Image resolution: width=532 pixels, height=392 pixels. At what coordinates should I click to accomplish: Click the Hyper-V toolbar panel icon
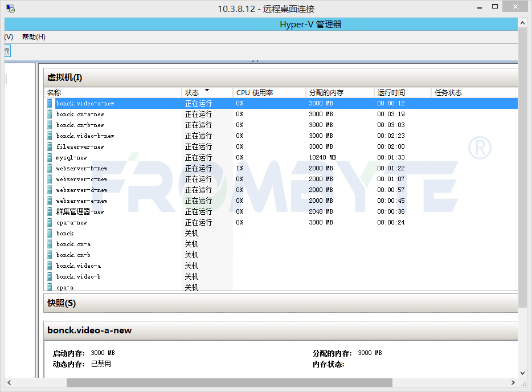pyautogui.click(x=7, y=52)
